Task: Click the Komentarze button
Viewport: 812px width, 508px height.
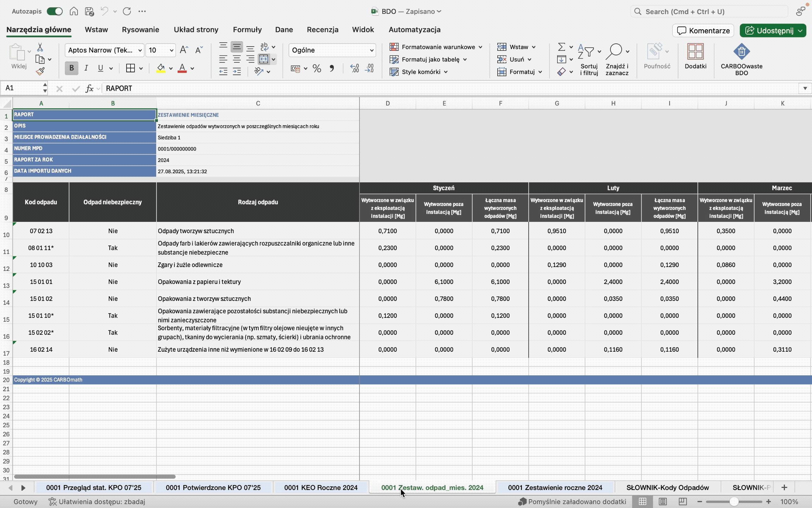Action: pos(703,31)
